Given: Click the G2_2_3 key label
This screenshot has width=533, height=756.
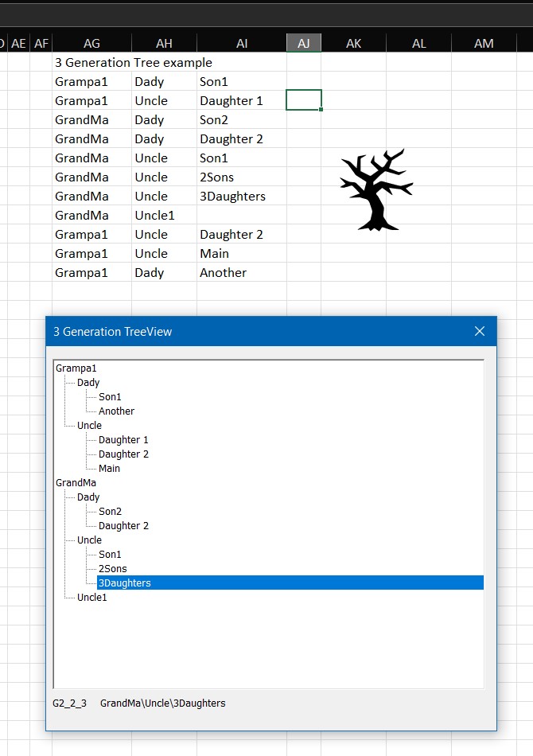Looking at the screenshot, I should [x=70, y=703].
